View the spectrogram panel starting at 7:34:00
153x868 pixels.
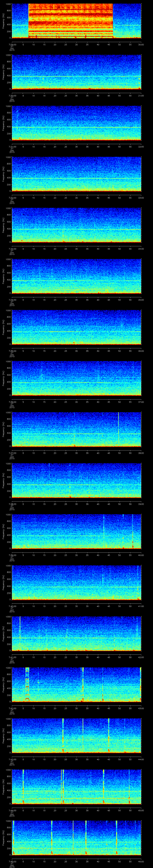pos(77,276)
